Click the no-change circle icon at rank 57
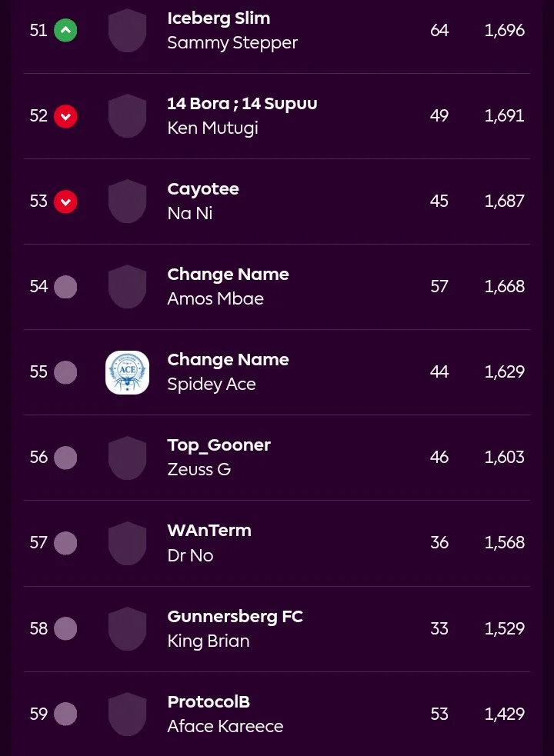 [x=65, y=544]
